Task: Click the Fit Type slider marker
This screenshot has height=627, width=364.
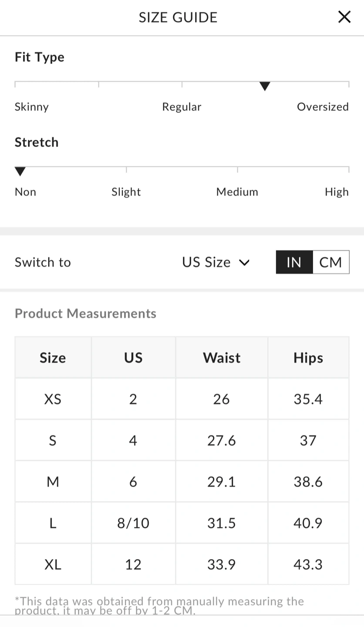Action: pyautogui.click(x=265, y=86)
